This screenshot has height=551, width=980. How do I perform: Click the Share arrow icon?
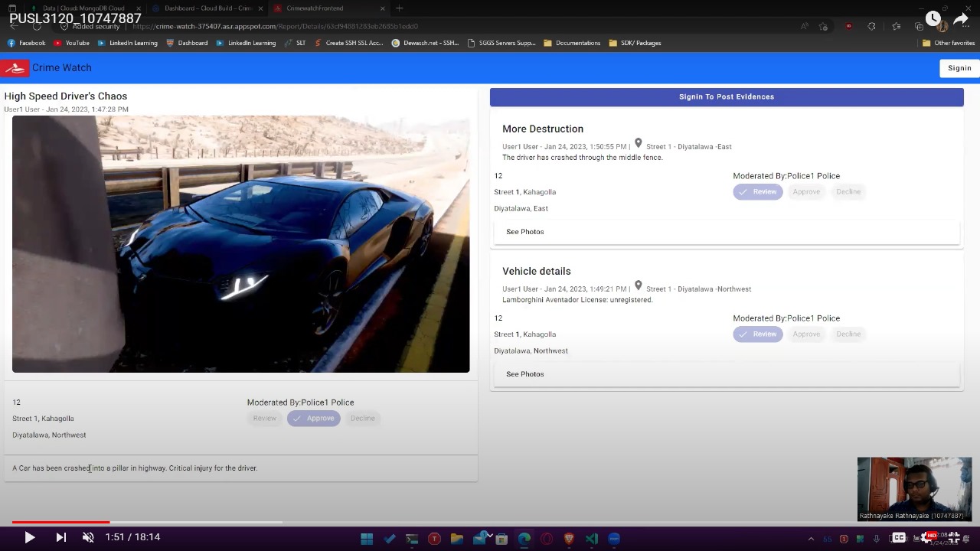(x=961, y=19)
